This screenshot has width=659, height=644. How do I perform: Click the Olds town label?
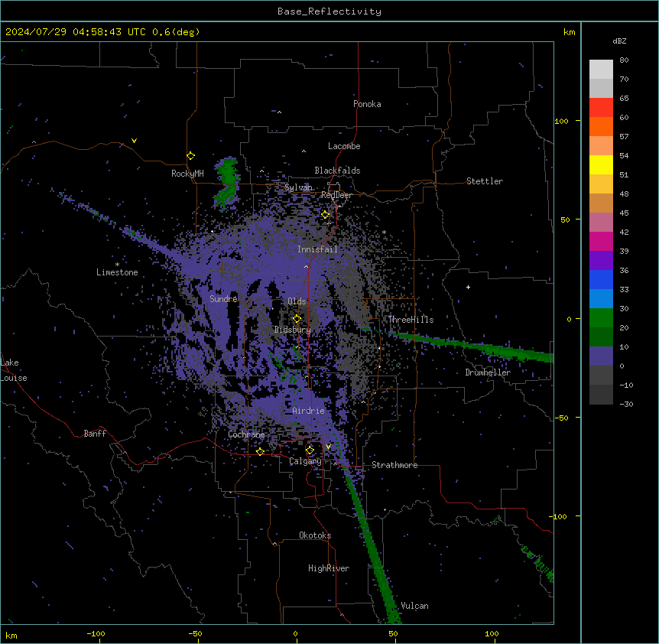tap(297, 301)
